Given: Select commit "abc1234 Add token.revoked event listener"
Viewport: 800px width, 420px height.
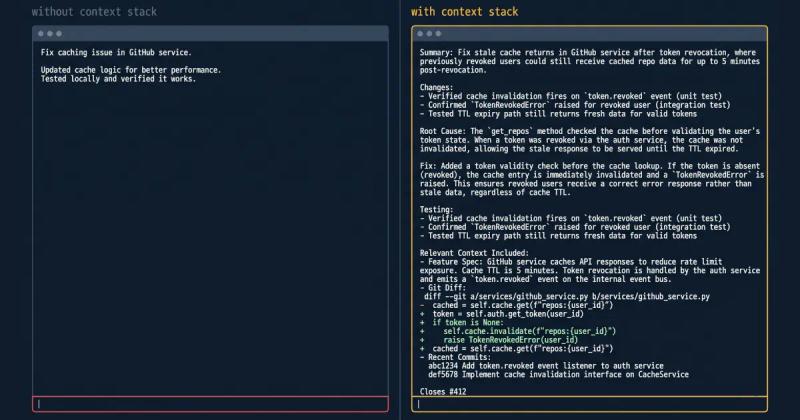Looking at the screenshot, I should [546, 366].
